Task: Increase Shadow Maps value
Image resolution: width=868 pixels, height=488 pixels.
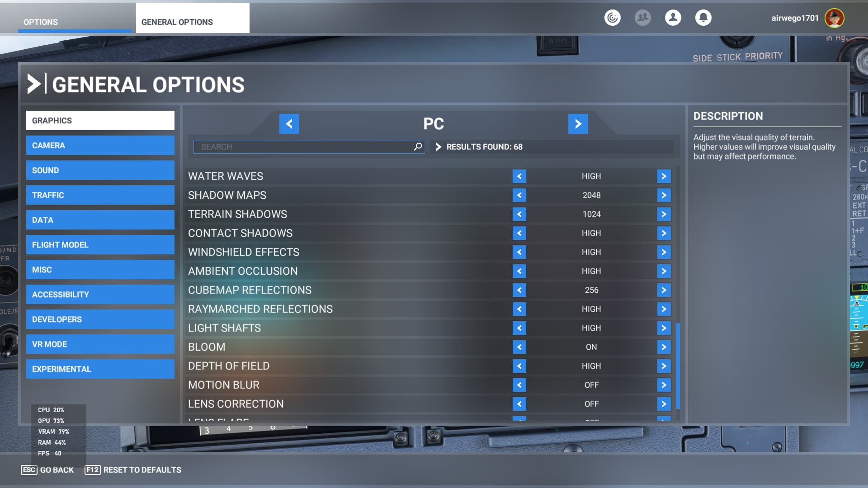Action: click(x=664, y=195)
